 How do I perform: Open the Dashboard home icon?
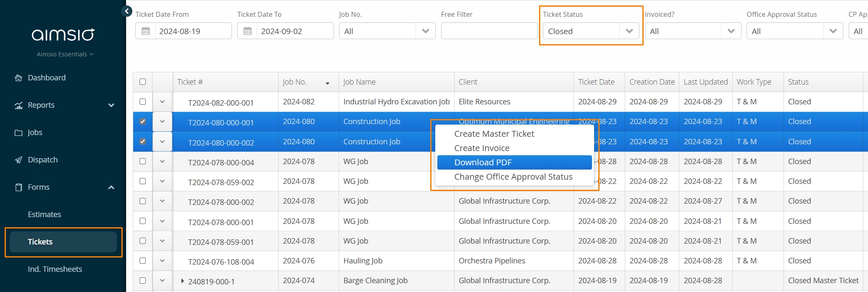tap(18, 78)
